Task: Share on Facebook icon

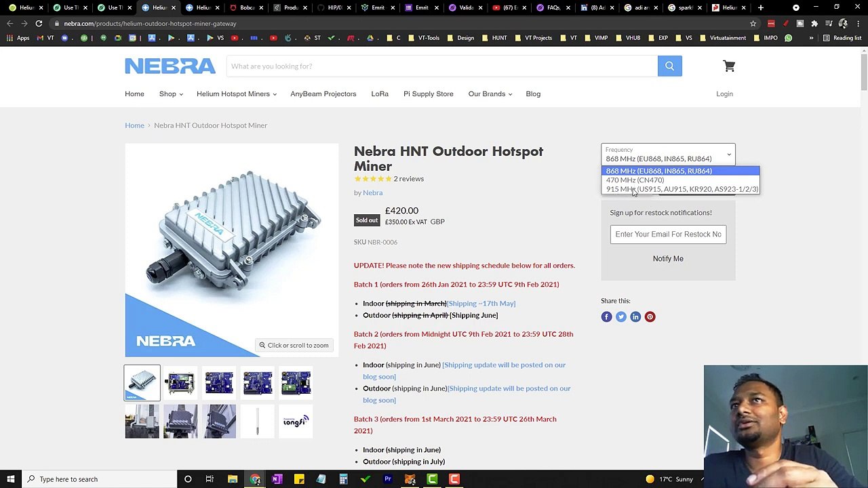Action: pos(606,317)
